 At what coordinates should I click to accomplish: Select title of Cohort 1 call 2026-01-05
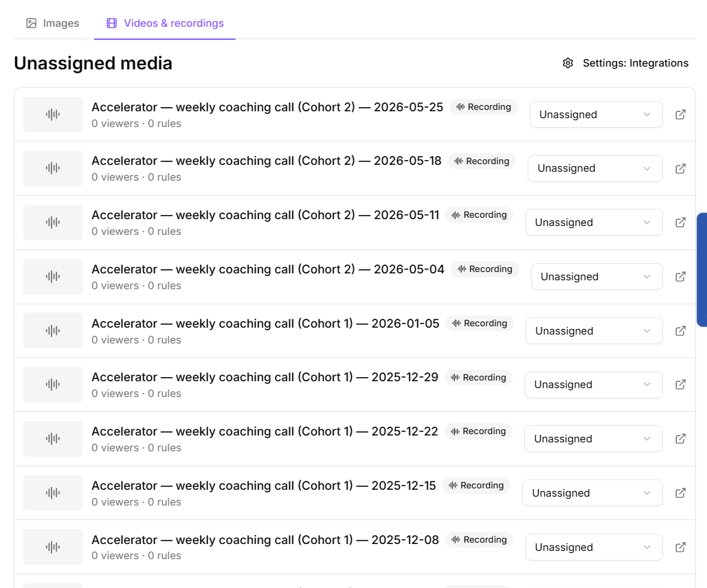(x=266, y=324)
